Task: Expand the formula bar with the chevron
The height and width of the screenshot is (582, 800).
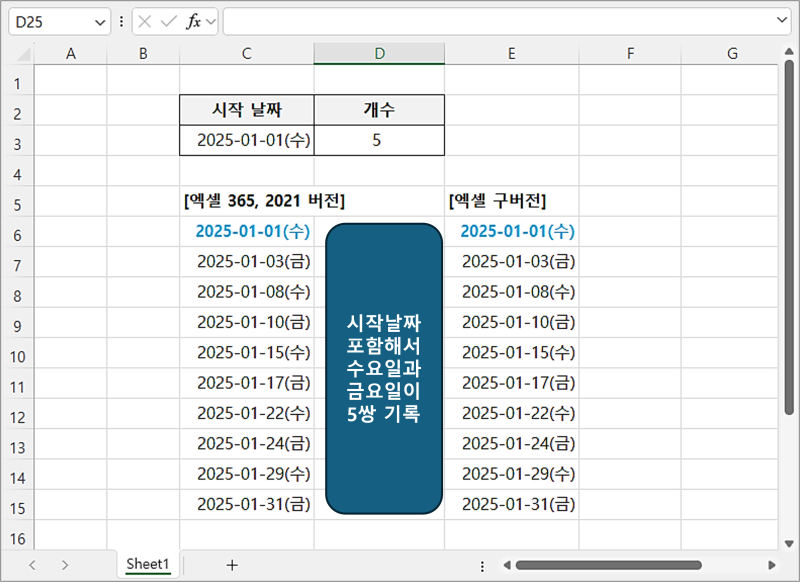Action: [x=782, y=20]
